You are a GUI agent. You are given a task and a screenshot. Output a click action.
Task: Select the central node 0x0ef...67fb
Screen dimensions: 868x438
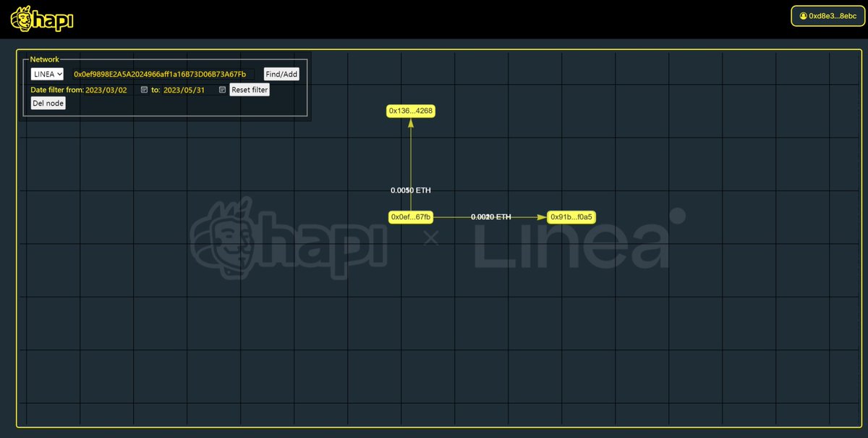(x=411, y=216)
